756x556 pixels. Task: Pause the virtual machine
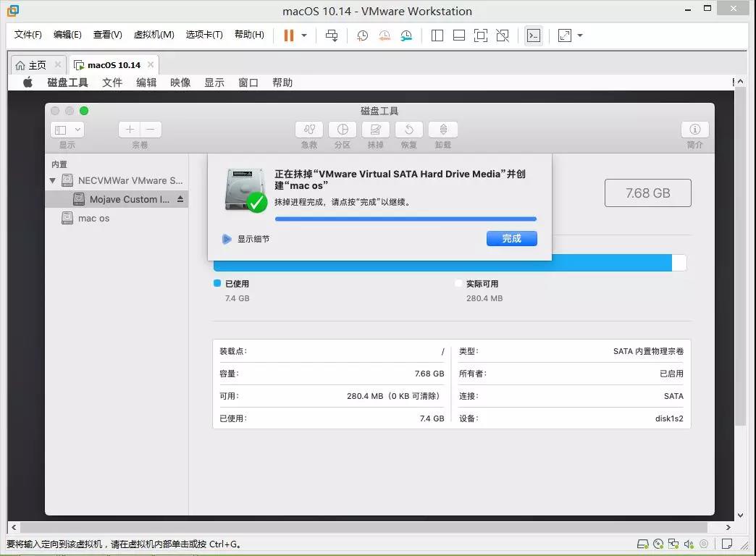tap(289, 35)
